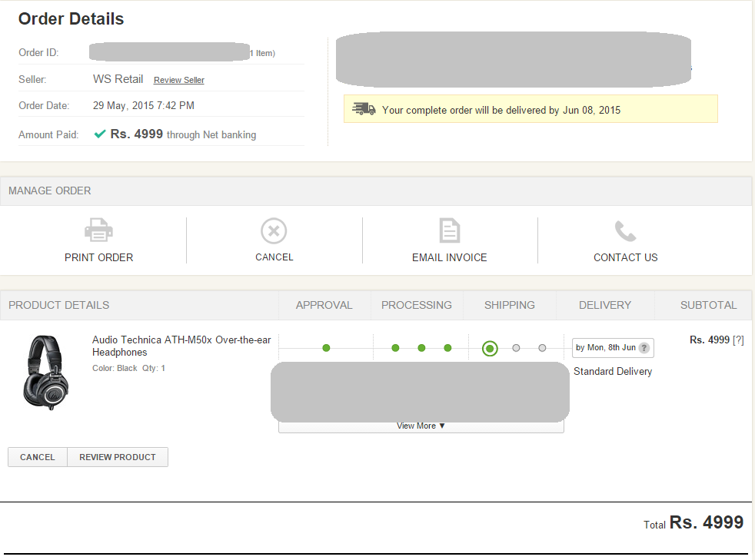
Task: Click the headphones product thumbnail
Action: [46, 373]
